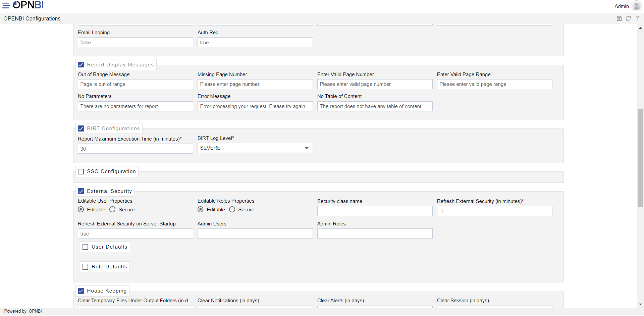Screen dimensions: 644x316
Task: Enable the SSO Configuration checkbox
Action: [81, 171]
